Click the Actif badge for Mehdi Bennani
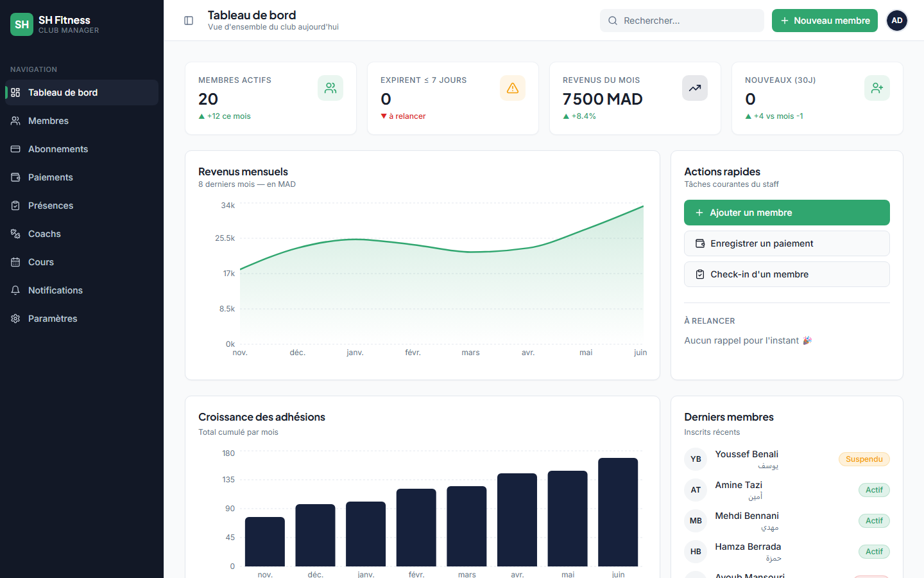Viewport: 924px width, 578px height. [874, 521]
